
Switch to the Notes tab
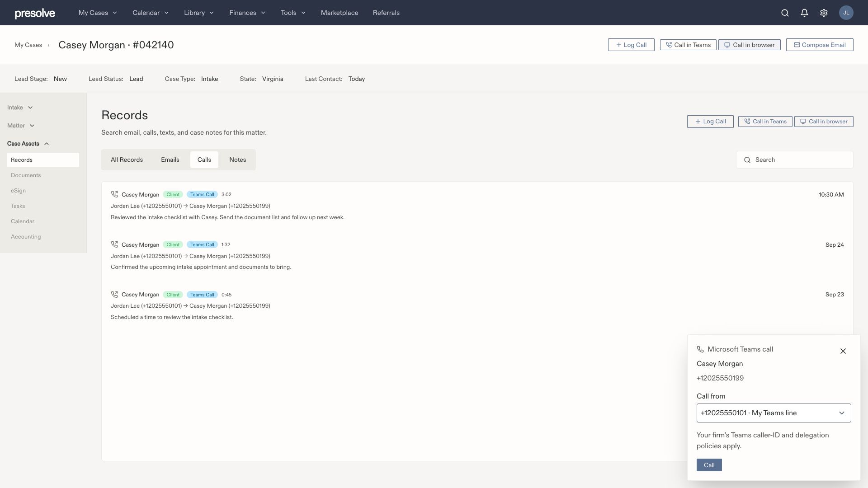point(237,160)
